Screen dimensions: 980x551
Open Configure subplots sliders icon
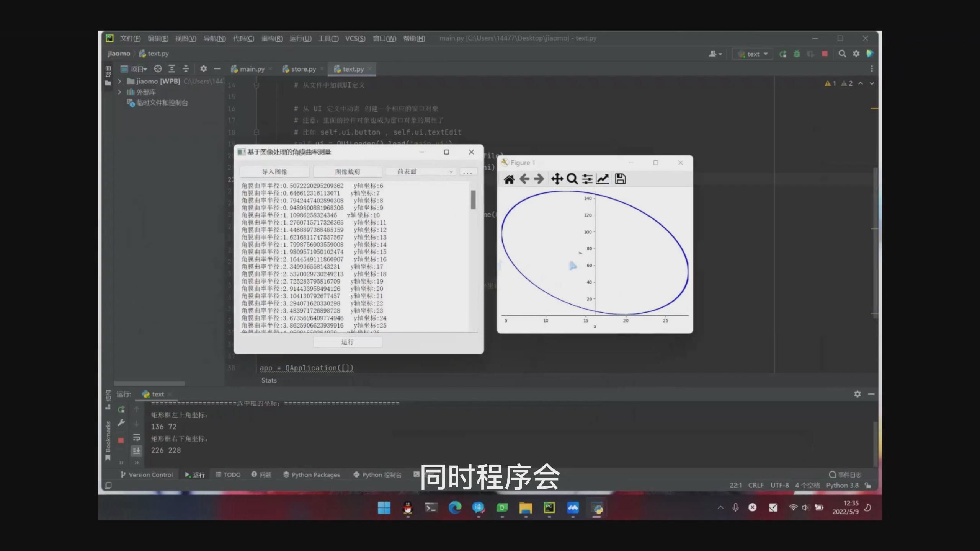pyautogui.click(x=587, y=179)
